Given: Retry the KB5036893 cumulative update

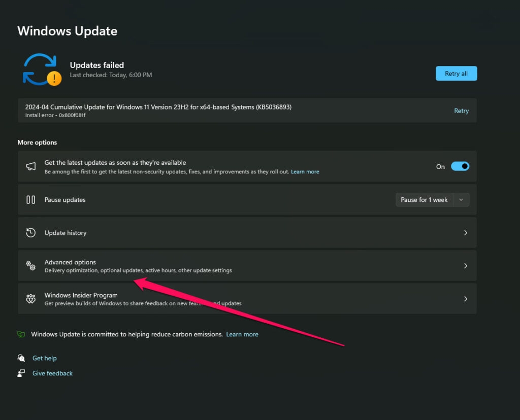Looking at the screenshot, I should tap(461, 111).
